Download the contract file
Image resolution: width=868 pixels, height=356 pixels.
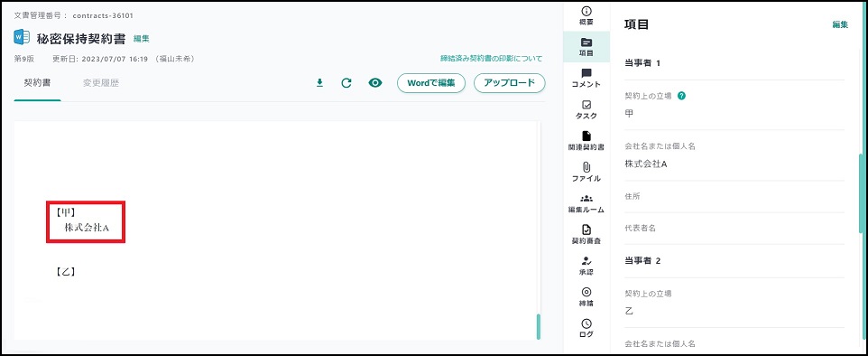pos(319,83)
